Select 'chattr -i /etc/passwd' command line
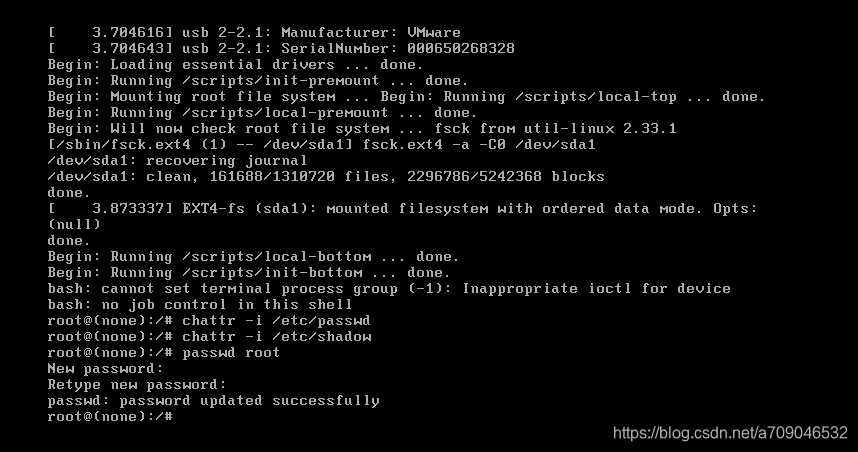 point(209,321)
